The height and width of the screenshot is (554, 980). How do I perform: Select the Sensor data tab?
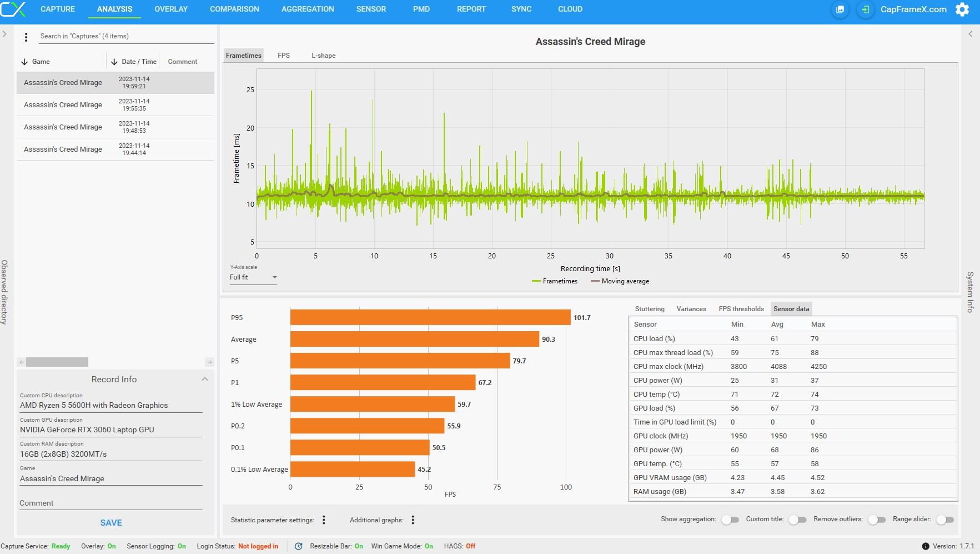click(x=791, y=309)
